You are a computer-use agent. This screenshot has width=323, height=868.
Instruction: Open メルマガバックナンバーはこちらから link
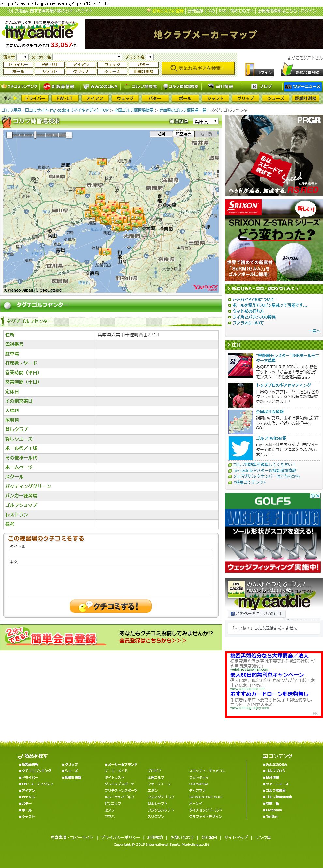coord(266,476)
